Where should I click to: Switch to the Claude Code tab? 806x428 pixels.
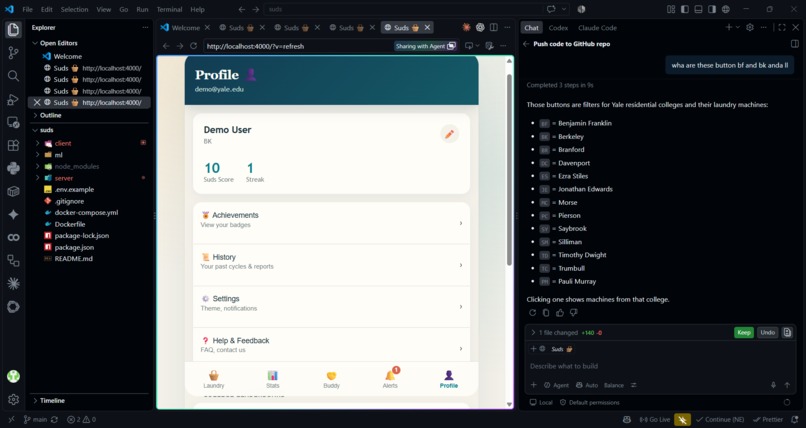[597, 28]
